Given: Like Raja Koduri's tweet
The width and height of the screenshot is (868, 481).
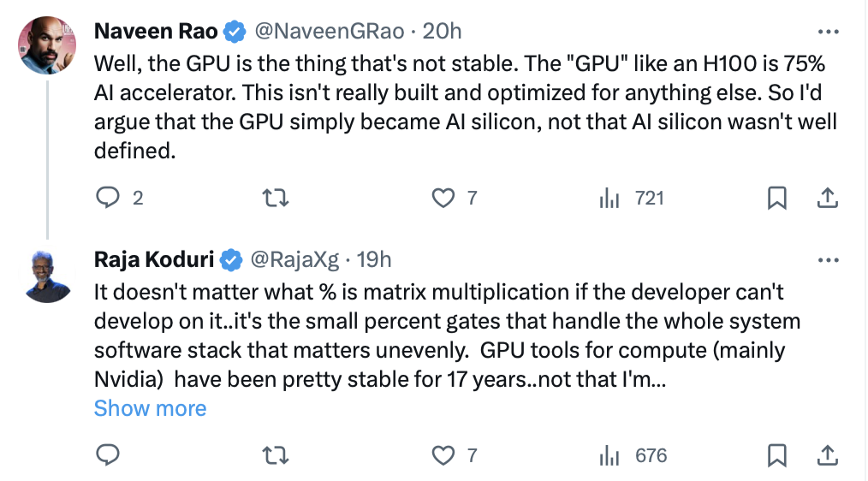Looking at the screenshot, I should pyautogui.click(x=443, y=455).
